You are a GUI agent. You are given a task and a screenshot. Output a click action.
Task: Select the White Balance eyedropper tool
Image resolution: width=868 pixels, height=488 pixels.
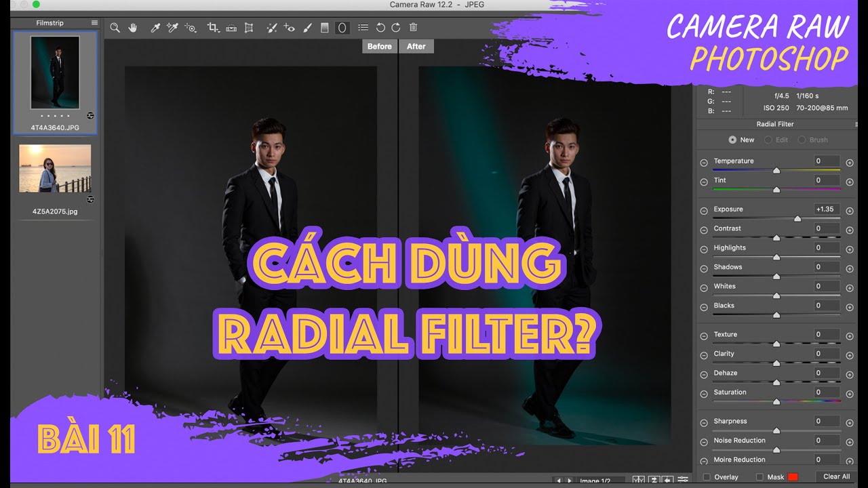[155, 28]
